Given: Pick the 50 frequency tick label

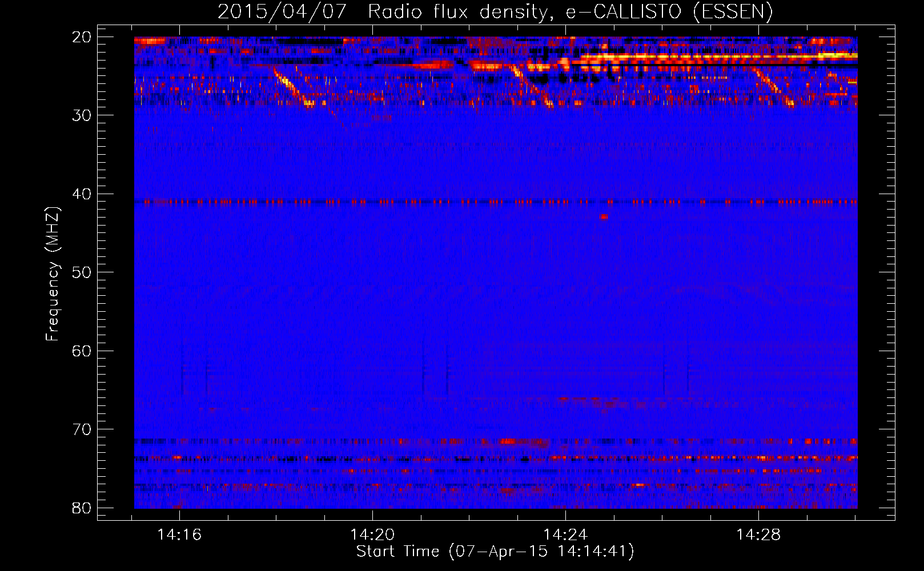Looking at the screenshot, I should [x=82, y=272].
